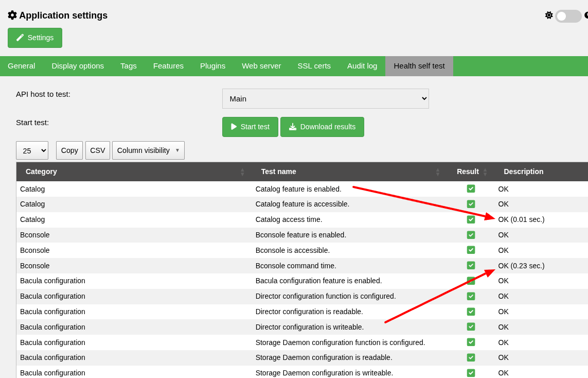This screenshot has width=588, height=378.
Task: Click the sun brightness icon beside toggle
Action: (548, 15)
